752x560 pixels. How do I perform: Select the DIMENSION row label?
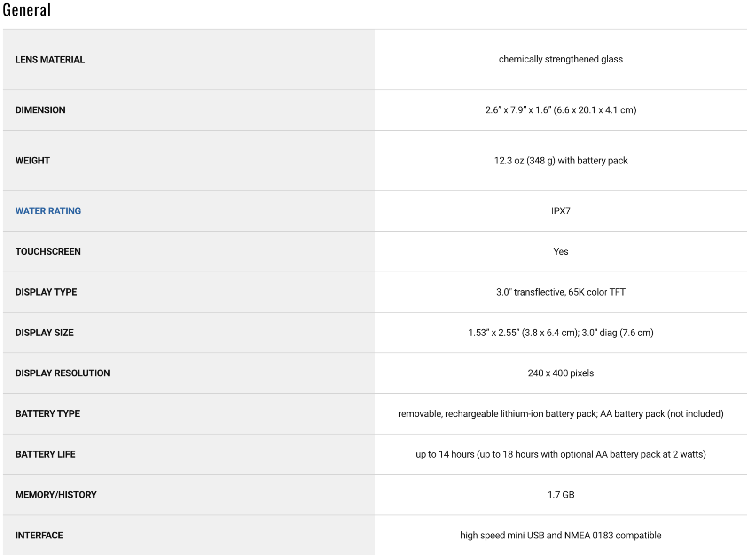coord(40,110)
